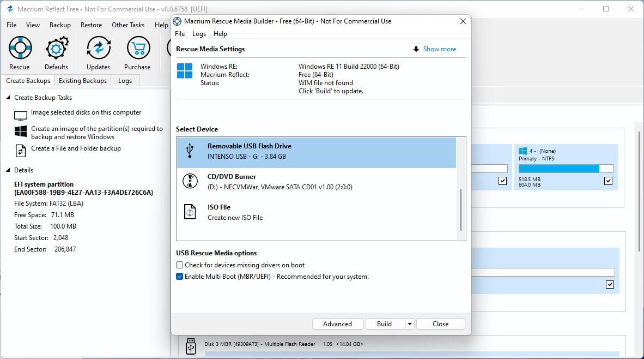The image size is (644, 359).
Task: Click the 518.5 MB partition size text
Action: [530, 179]
